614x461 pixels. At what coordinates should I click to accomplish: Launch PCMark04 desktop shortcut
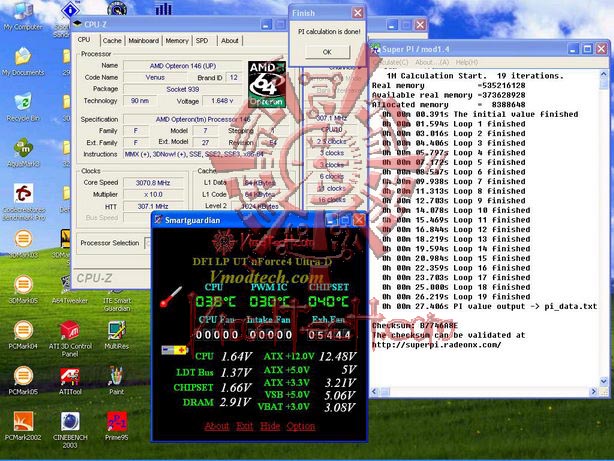coord(23,334)
